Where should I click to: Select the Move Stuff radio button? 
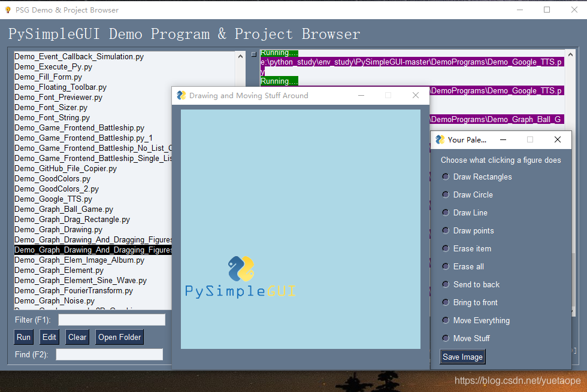point(466,339)
